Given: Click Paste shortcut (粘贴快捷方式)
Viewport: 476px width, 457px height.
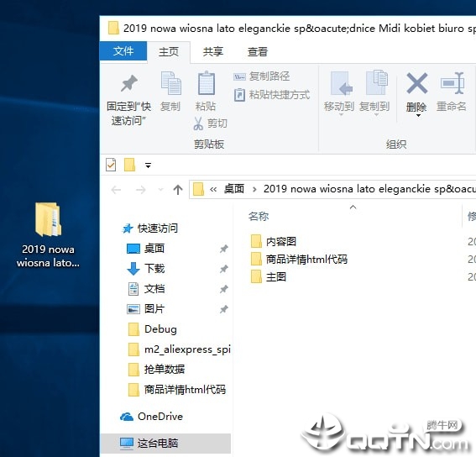Looking at the screenshot, I should pos(272,95).
